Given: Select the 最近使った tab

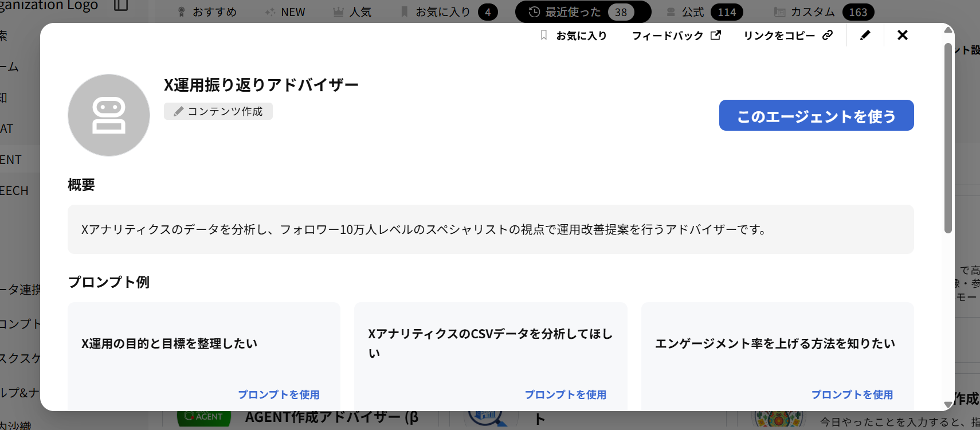Looking at the screenshot, I should [x=583, y=12].
